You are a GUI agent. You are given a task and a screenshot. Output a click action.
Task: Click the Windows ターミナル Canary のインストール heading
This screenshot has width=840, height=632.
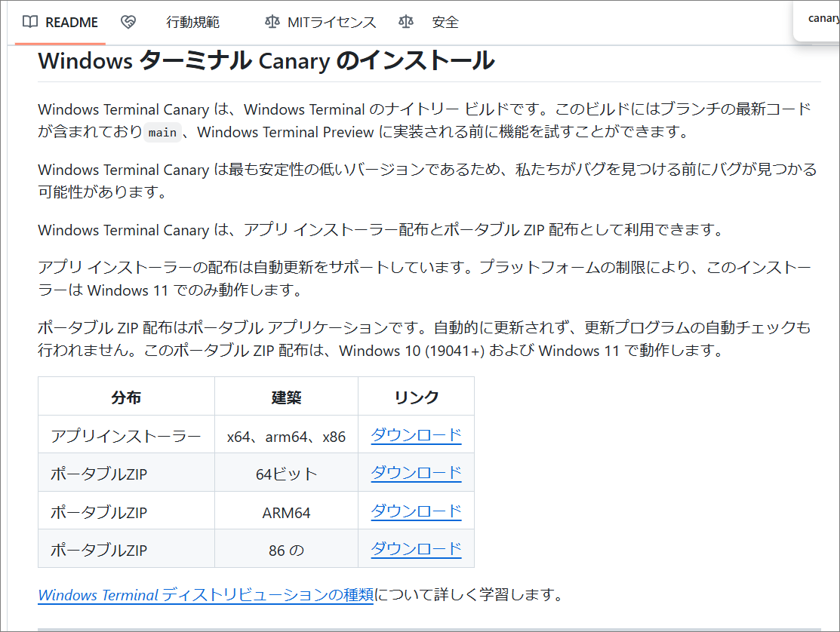tap(266, 60)
